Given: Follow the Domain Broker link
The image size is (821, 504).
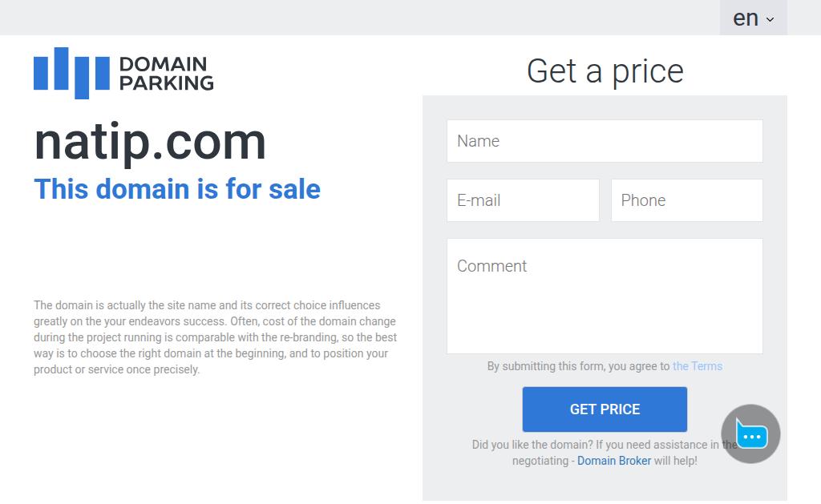Looking at the screenshot, I should pyautogui.click(x=614, y=461).
